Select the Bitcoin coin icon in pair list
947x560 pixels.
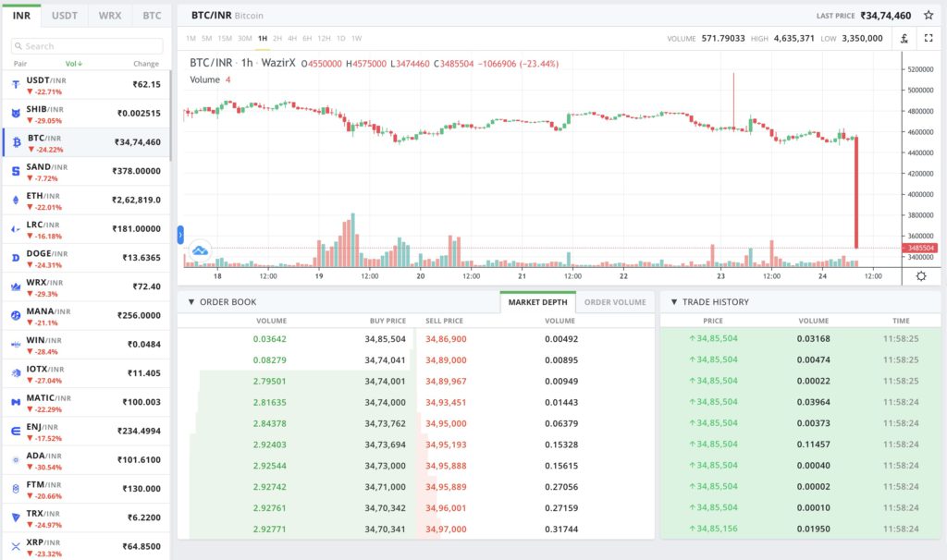17,142
